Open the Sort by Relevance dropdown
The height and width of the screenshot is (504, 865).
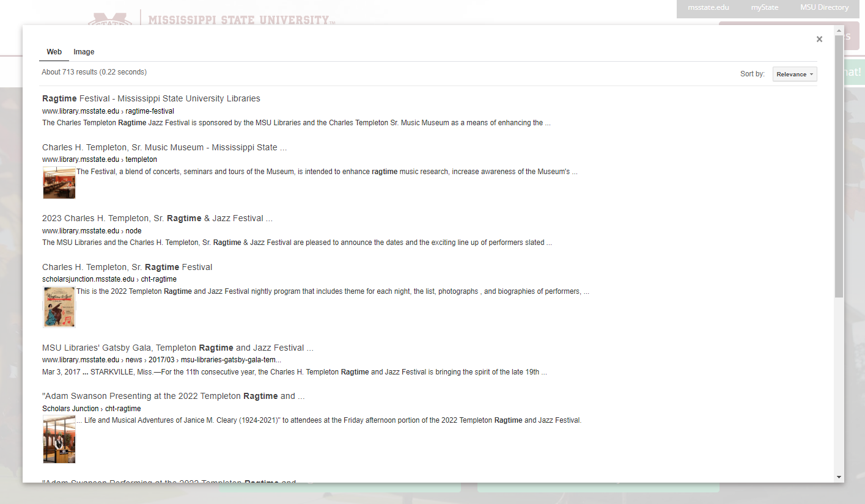(x=795, y=74)
